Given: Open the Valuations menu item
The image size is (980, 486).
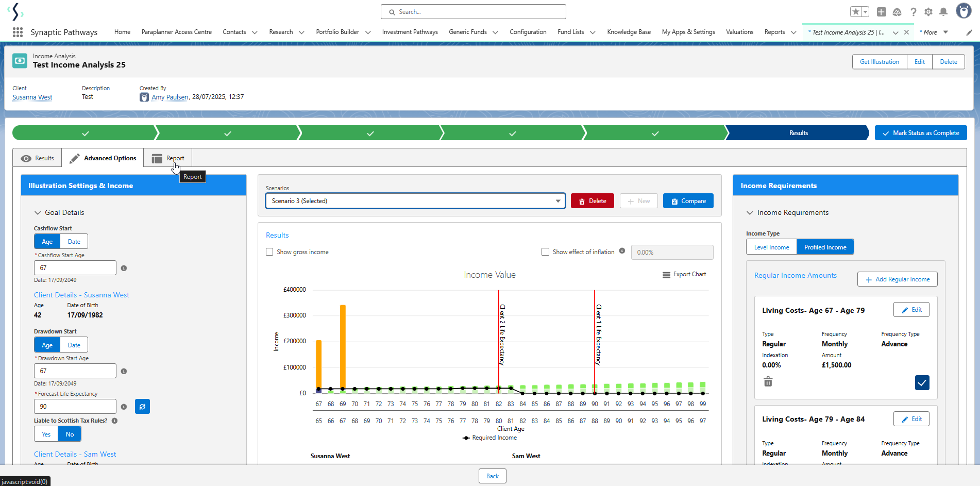Looking at the screenshot, I should [x=739, y=32].
